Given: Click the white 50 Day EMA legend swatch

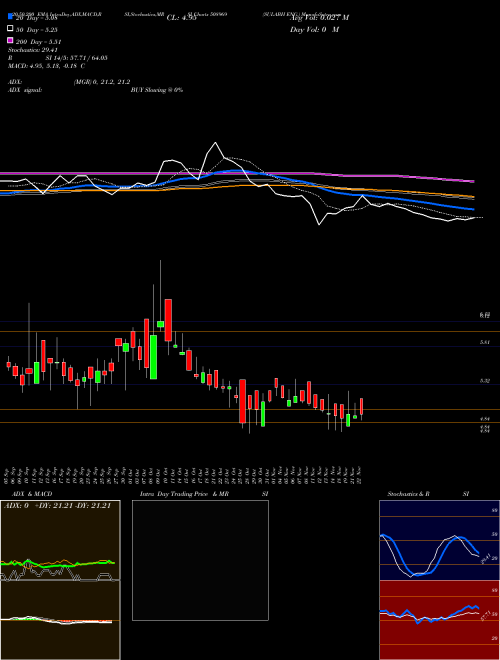Looking at the screenshot, I should point(10,29).
